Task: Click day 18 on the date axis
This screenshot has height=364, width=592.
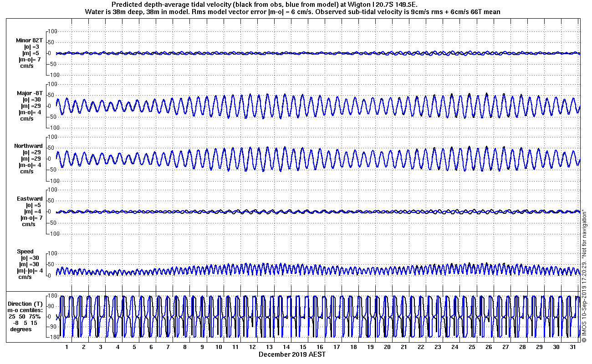Action: pos(353,347)
